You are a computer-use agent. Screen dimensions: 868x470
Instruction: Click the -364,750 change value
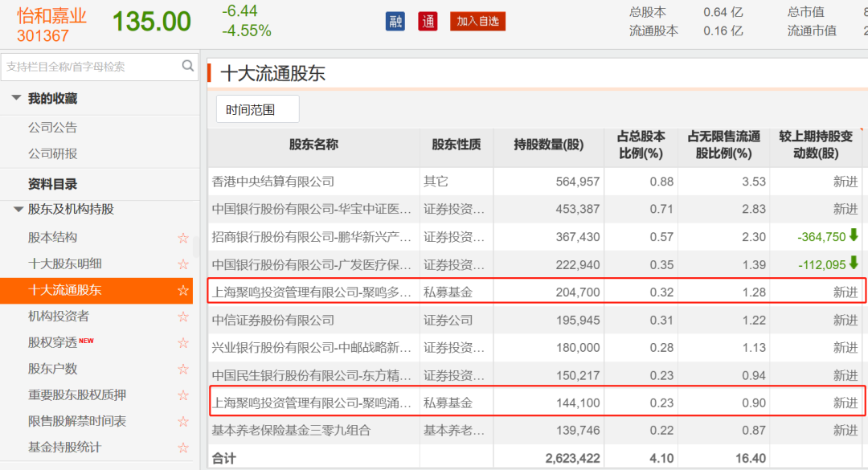(x=821, y=237)
